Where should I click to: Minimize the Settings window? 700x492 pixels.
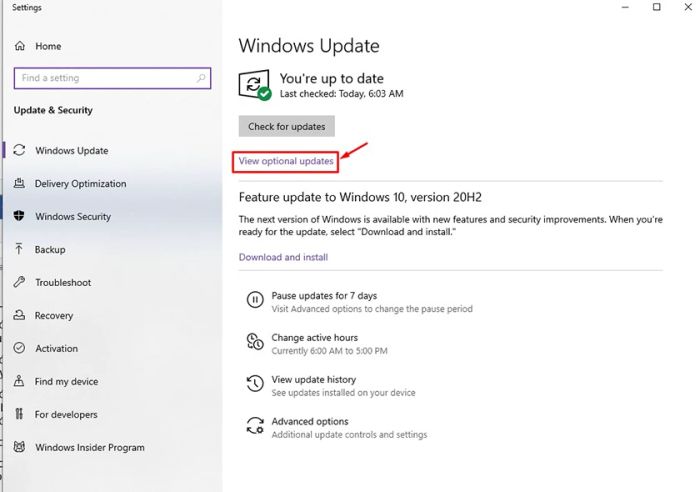coord(625,7)
